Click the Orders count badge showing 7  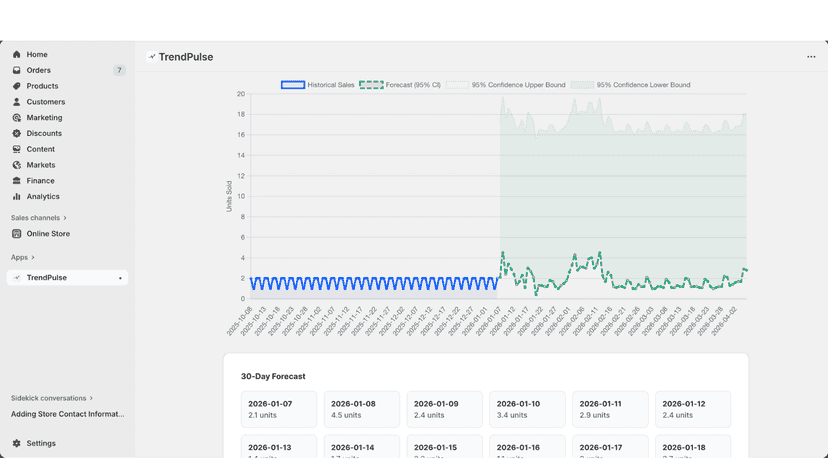[119, 70]
